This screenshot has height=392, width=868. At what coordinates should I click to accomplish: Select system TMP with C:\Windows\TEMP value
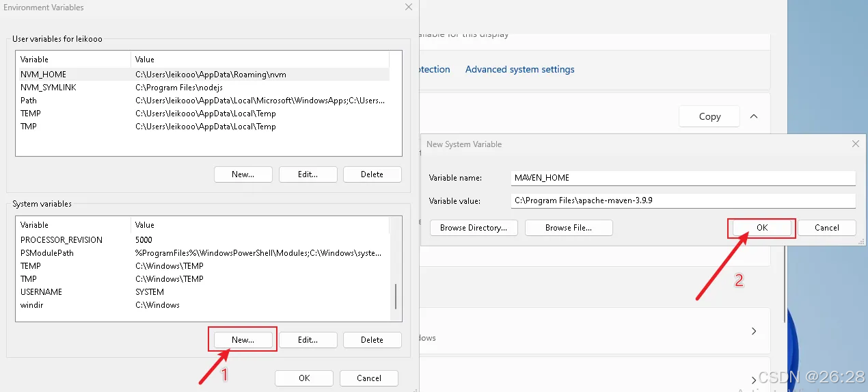[202, 279]
